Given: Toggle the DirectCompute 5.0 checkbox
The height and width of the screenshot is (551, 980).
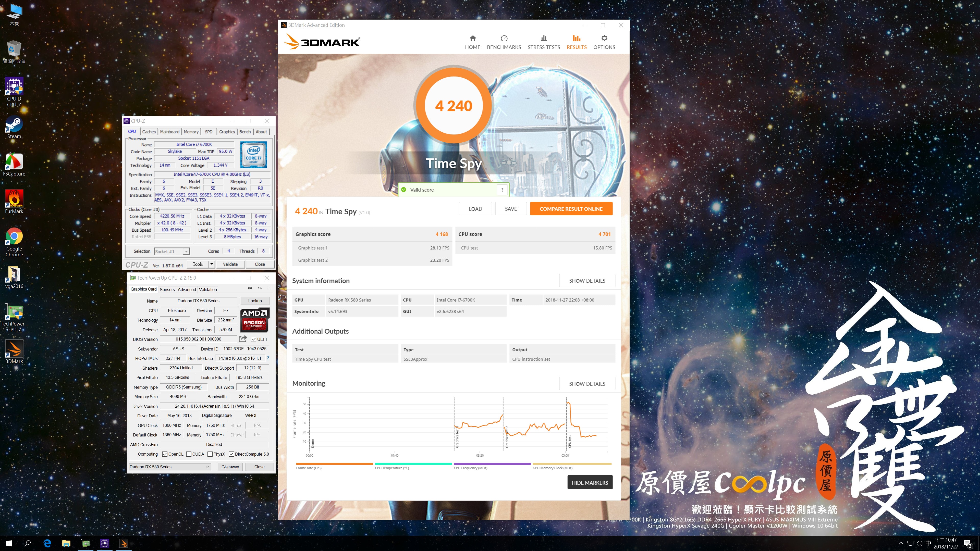Looking at the screenshot, I should [231, 454].
